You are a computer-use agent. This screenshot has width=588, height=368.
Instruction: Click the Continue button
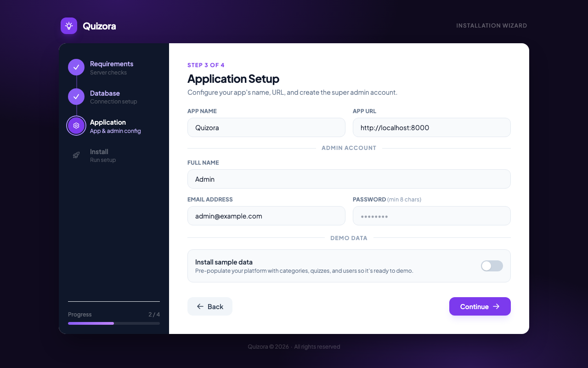[480, 306]
